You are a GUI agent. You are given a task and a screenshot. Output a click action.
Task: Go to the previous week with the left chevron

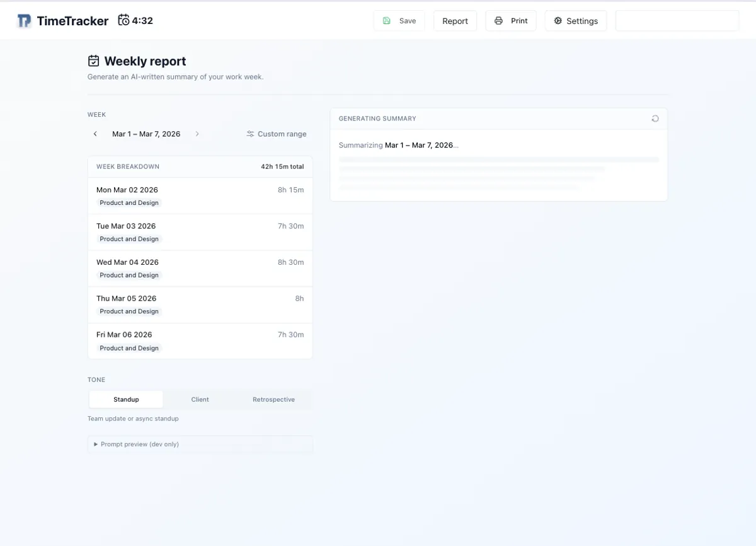[95, 134]
